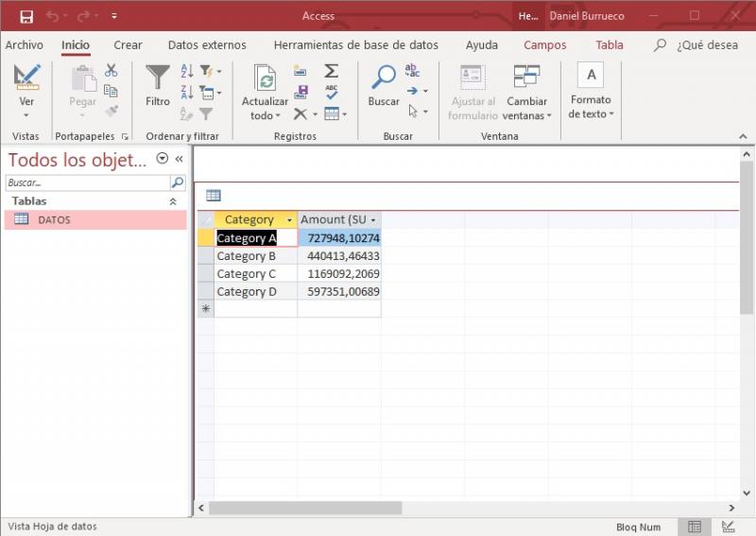
Task: Click the Undo arrow icon
Action: pos(52,16)
